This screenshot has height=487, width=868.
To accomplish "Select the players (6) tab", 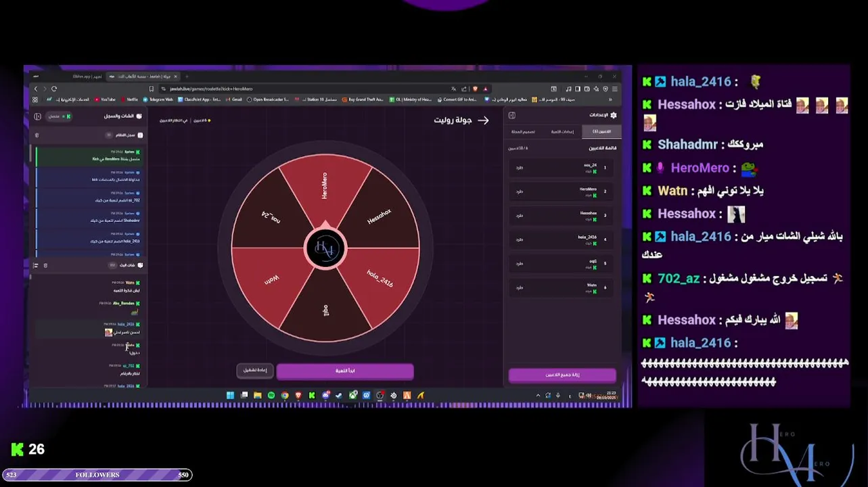I will click(x=601, y=131).
